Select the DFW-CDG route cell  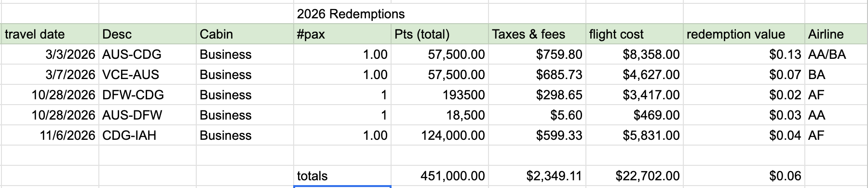pyautogui.click(x=148, y=95)
